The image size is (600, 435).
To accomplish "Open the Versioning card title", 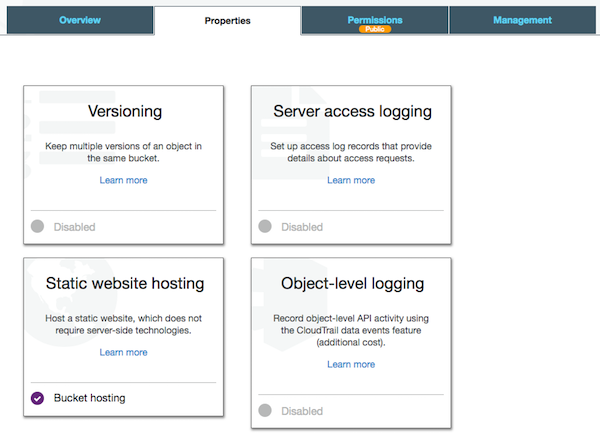I will (x=125, y=111).
